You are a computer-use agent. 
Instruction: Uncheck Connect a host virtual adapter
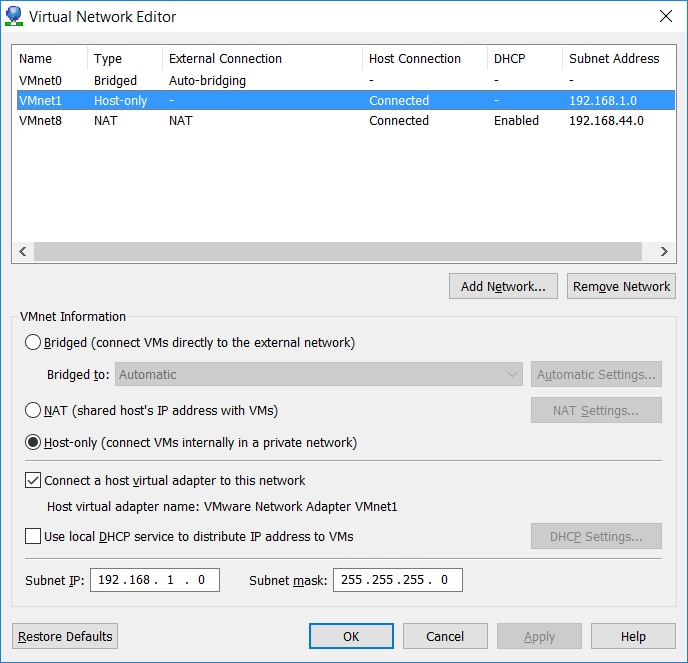[33, 480]
